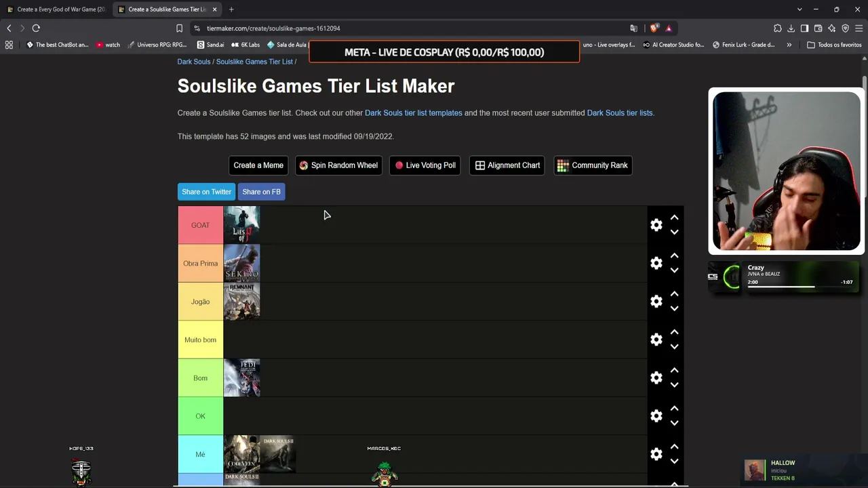Viewport: 868px width, 488px height.
Task: Select the Dark Souls II cover in Mé
Action: [278, 454]
